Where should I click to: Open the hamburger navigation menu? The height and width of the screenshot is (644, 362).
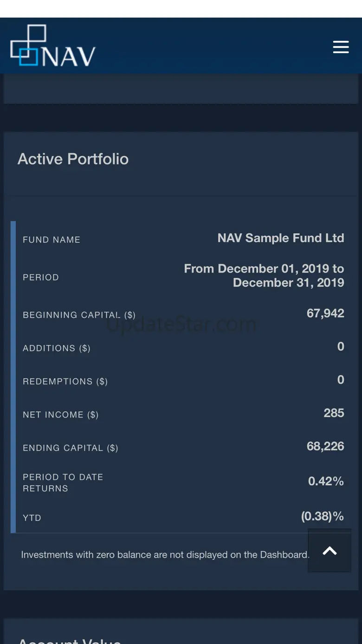coord(341,47)
